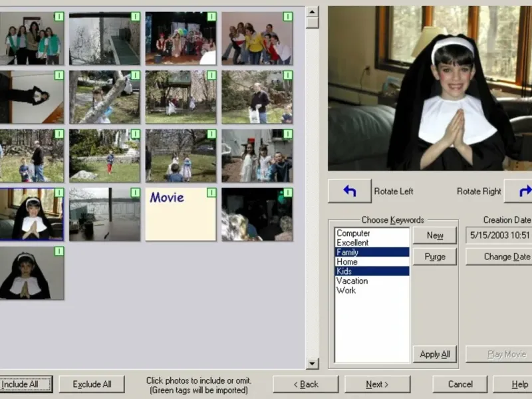Toggle green include tag on stage performance photo
The image size is (532, 399).
tap(211, 17)
